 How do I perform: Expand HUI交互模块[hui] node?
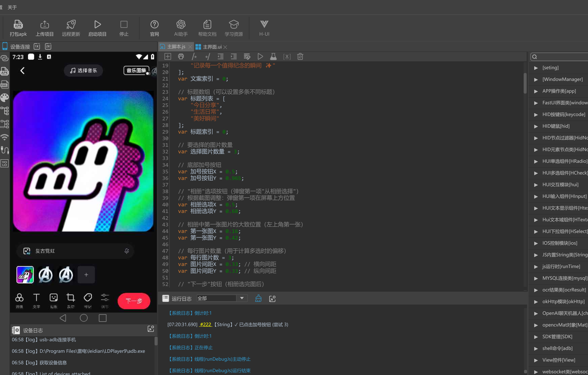coord(536,185)
